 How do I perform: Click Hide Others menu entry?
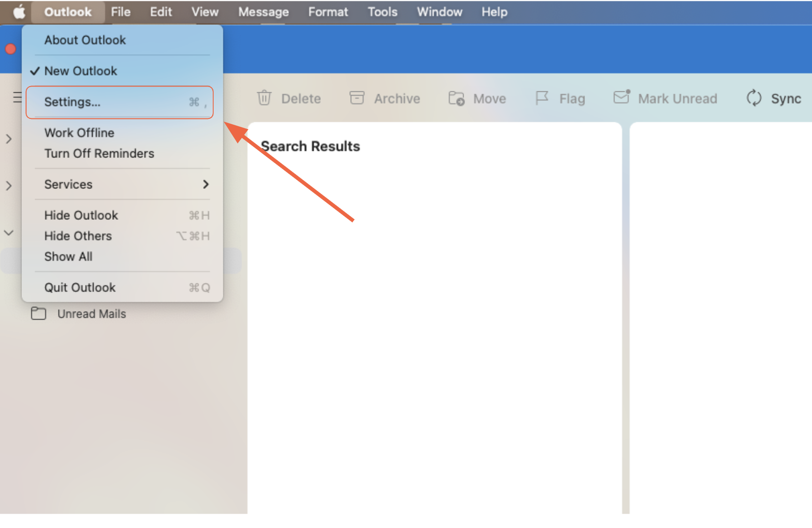click(x=78, y=236)
